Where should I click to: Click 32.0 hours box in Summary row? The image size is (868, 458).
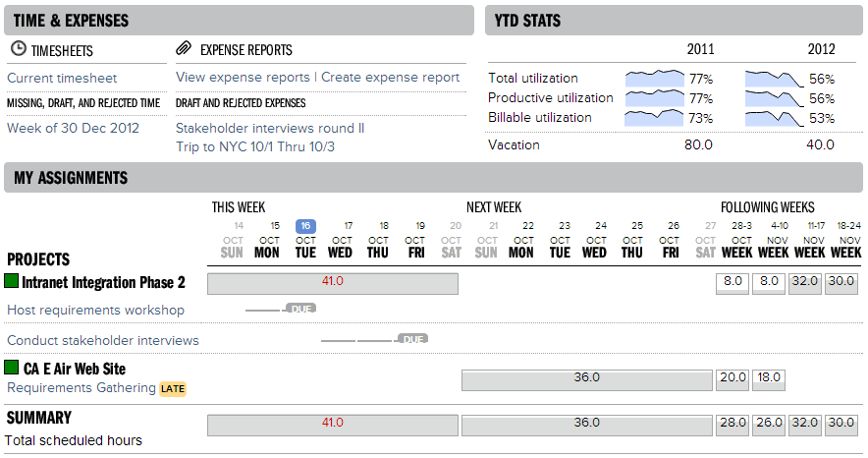click(805, 425)
